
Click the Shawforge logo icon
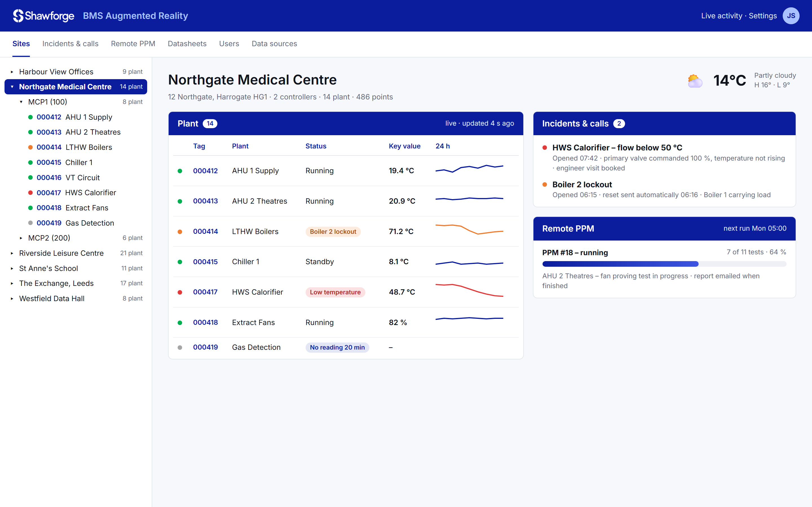click(x=18, y=16)
